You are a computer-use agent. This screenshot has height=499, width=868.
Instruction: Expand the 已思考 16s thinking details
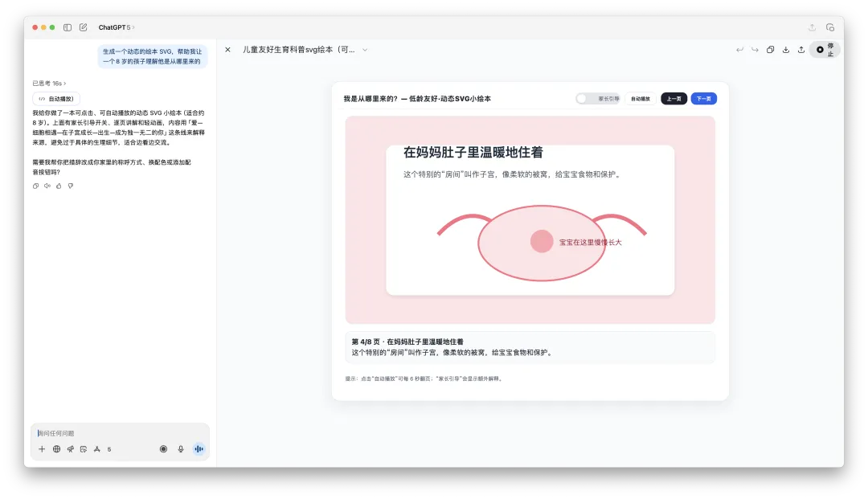49,83
